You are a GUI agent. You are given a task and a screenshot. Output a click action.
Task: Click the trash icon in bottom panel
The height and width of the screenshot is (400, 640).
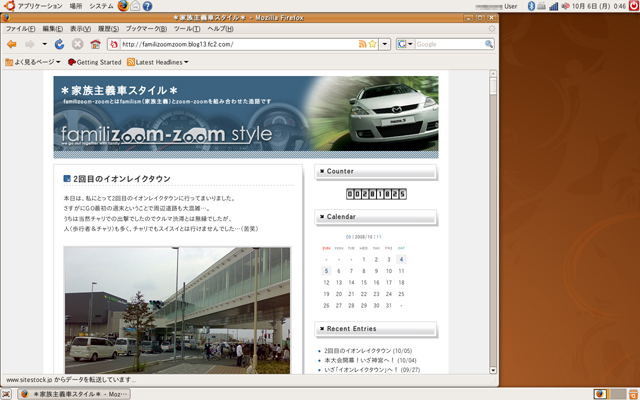coord(633,394)
